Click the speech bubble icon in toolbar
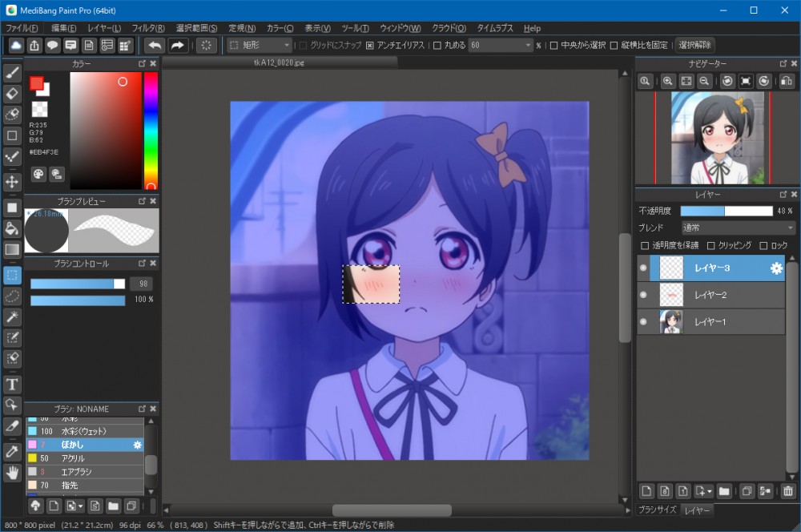Viewport: 801px width, 532px height. click(x=53, y=46)
